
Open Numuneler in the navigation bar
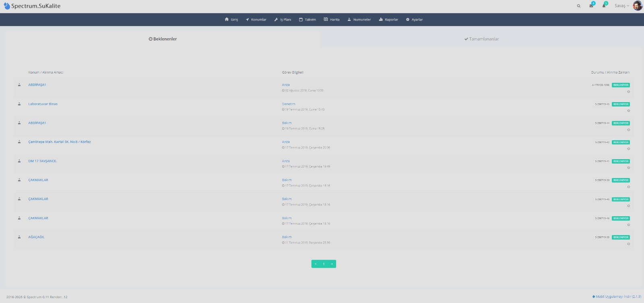[x=359, y=20]
